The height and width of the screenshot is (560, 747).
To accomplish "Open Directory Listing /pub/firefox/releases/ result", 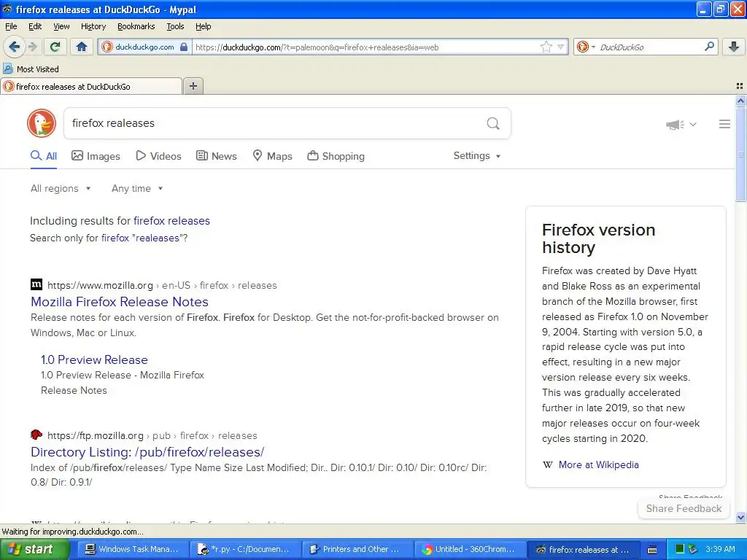I will (147, 452).
